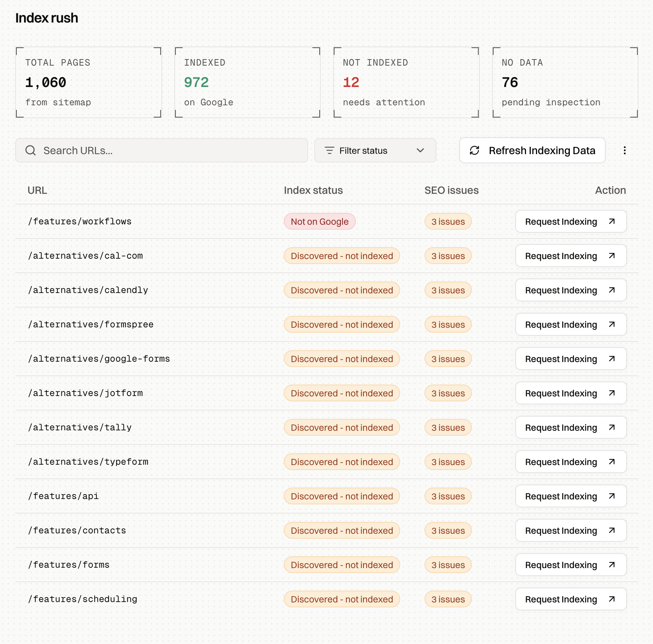Focus the Search URLs input field
The image size is (653, 644).
click(x=162, y=150)
